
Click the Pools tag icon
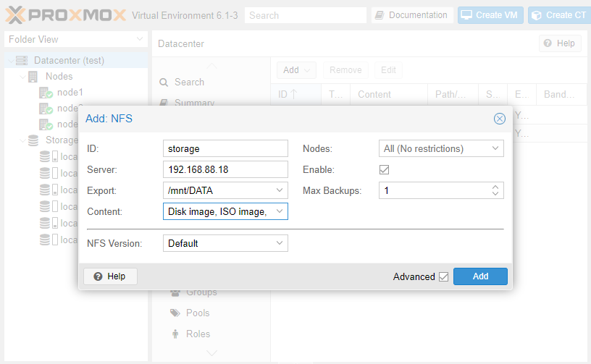[175, 313]
